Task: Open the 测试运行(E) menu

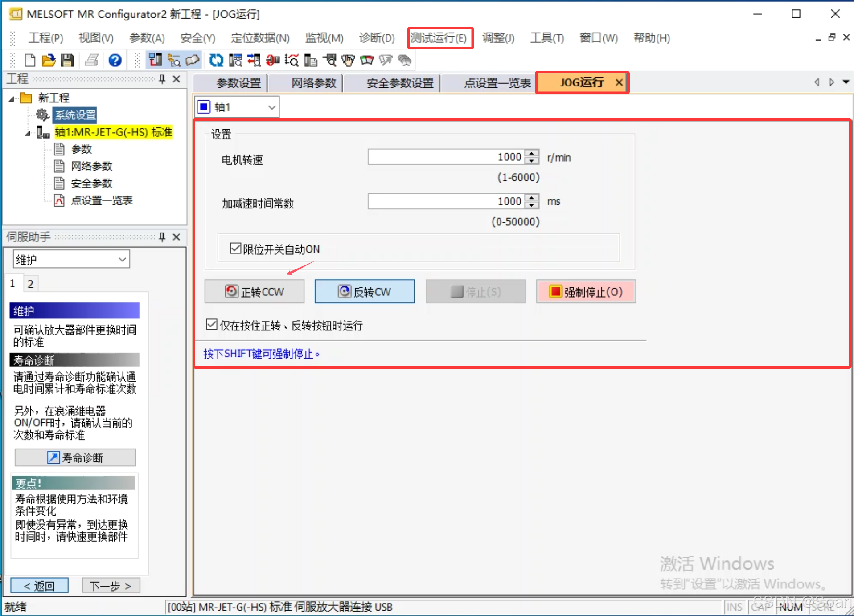Action: (x=439, y=38)
